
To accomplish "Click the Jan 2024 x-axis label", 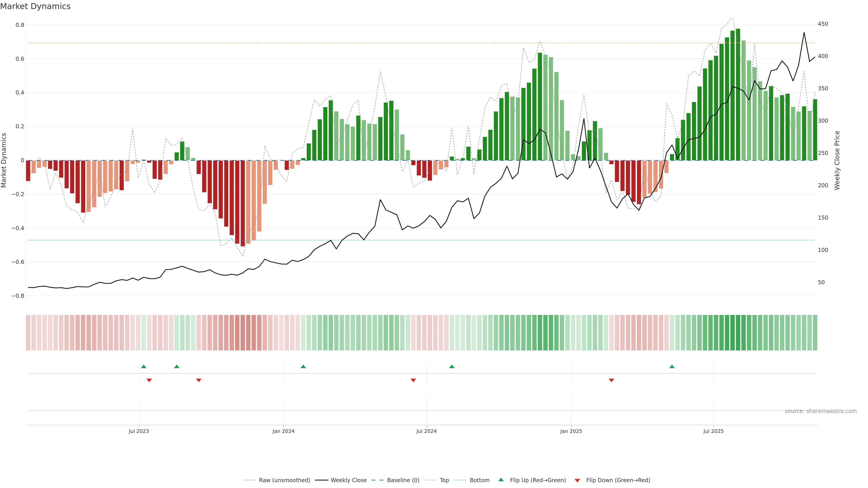I will pos(283,431).
